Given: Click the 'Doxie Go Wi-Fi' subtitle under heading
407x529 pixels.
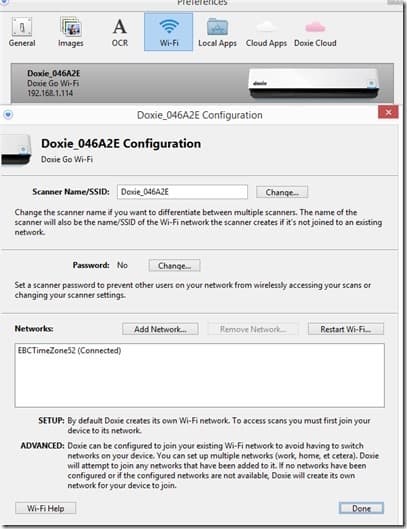Looking at the screenshot, I should pyautogui.click(x=67, y=160).
